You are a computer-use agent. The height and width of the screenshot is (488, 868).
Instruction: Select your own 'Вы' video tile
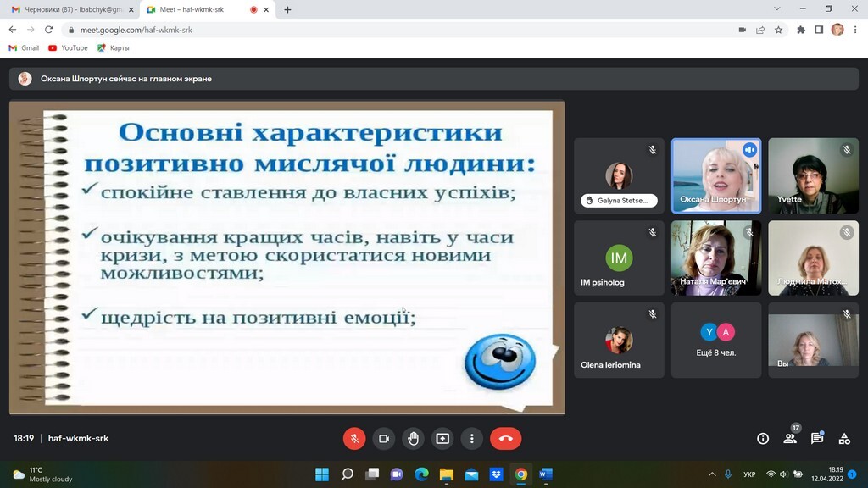(813, 341)
